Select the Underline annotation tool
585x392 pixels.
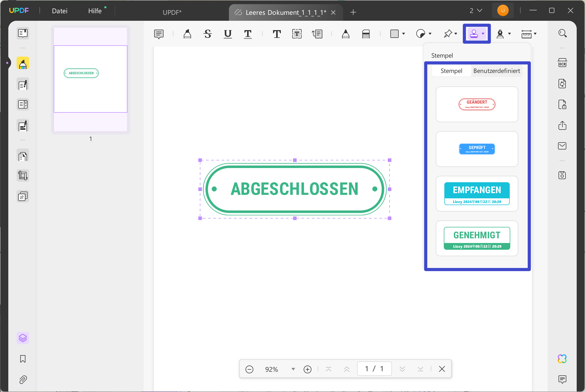click(228, 34)
